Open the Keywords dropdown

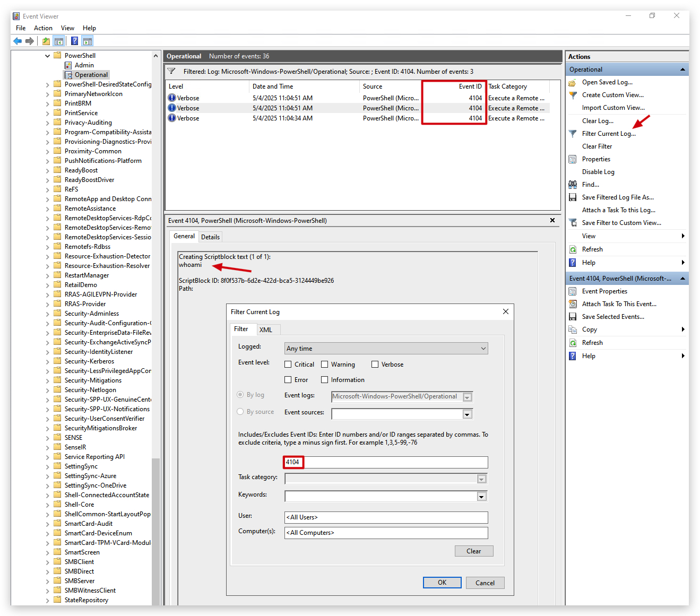[x=482, y=497]
